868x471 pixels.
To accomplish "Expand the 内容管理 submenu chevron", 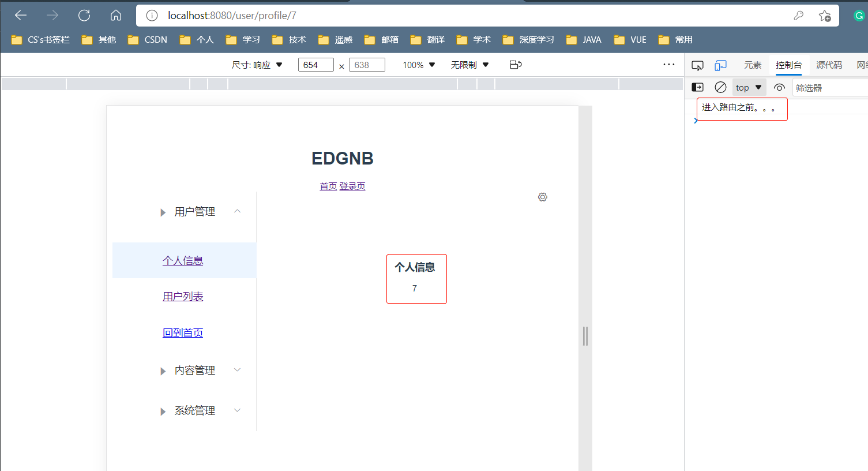I will tap(237, 369).
